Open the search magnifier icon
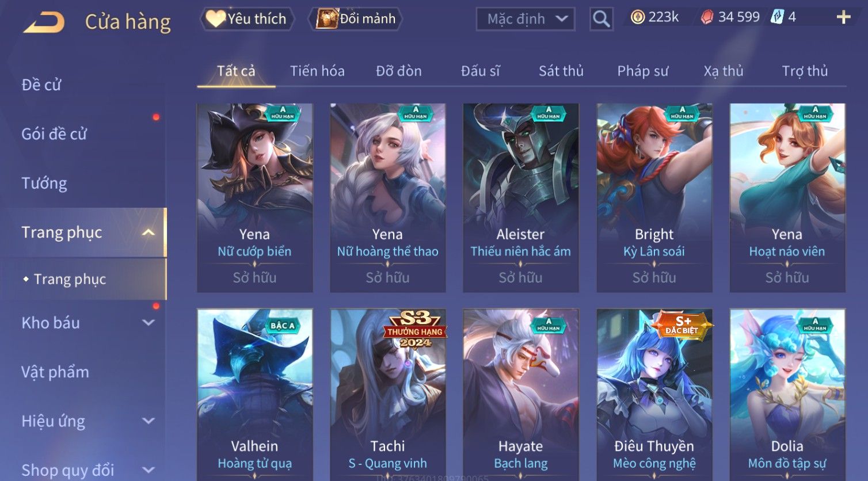This screenshot has width=868, height=481. pos(601,19)
